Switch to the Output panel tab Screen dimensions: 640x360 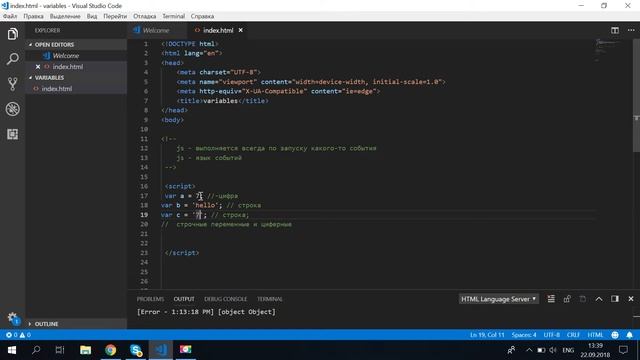coord(184,299)
